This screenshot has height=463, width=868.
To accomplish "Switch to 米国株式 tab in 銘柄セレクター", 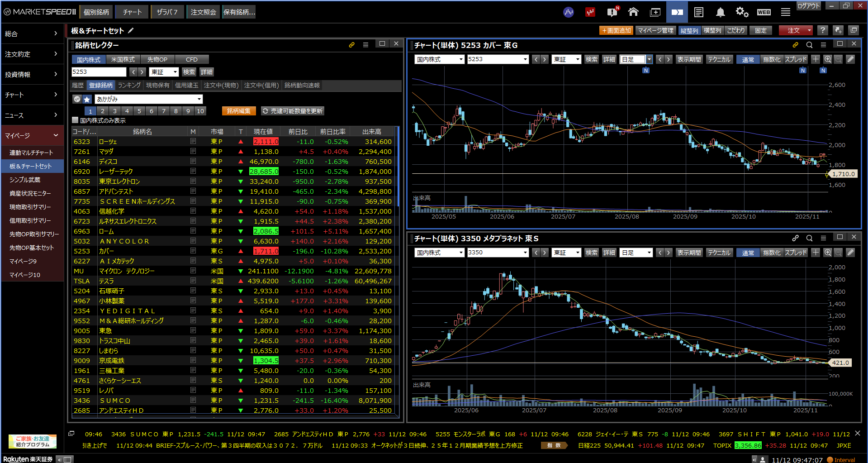I will [123, 59].
